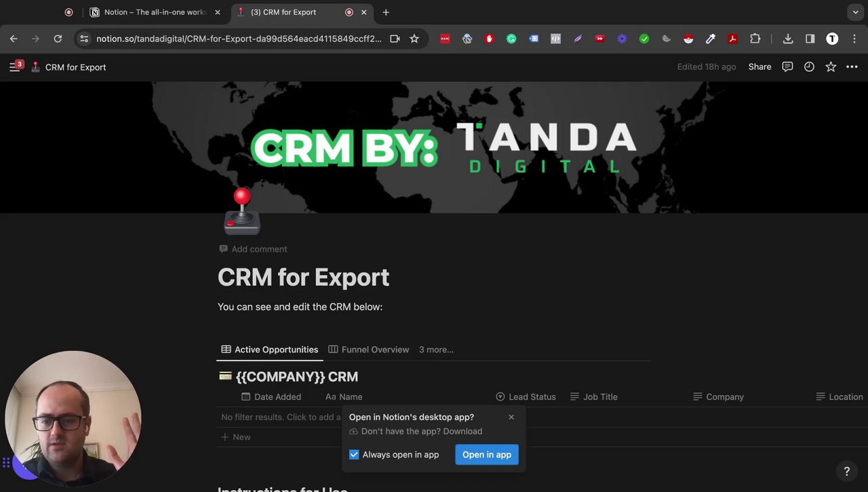Viewport: 868px width, 492px height.
Task: Go back with browser back arrow
Action: click(14, 39)
